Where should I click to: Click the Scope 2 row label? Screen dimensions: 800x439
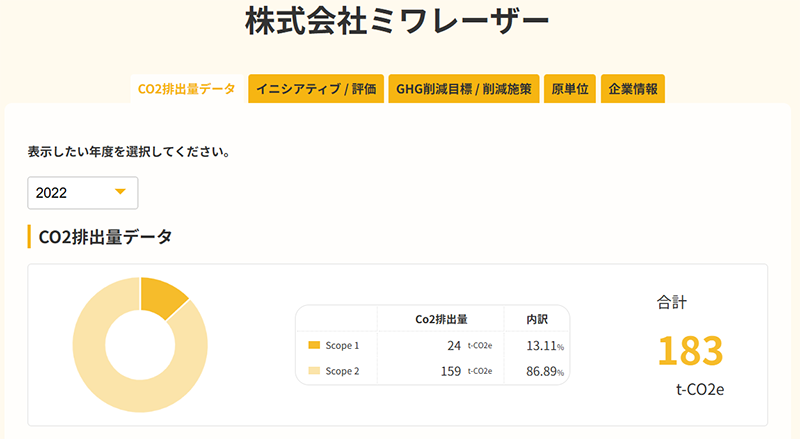pos(342,371)
